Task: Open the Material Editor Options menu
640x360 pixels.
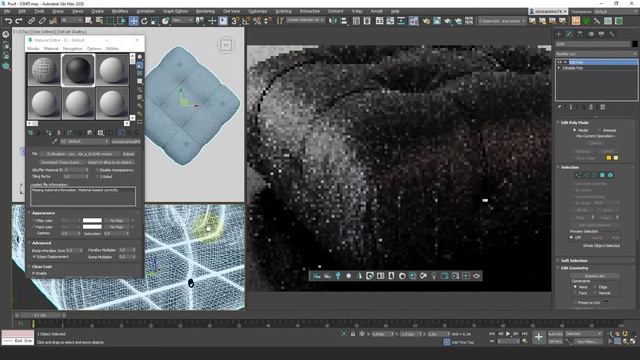Action: (93, 49)
